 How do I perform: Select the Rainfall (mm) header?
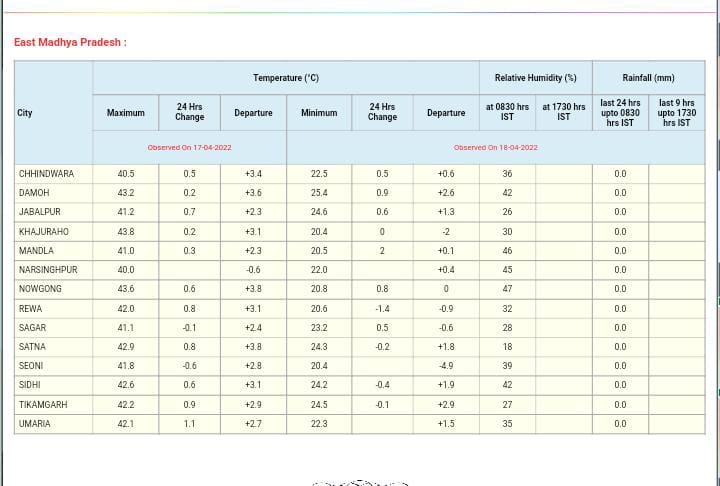tap(648, 78)
